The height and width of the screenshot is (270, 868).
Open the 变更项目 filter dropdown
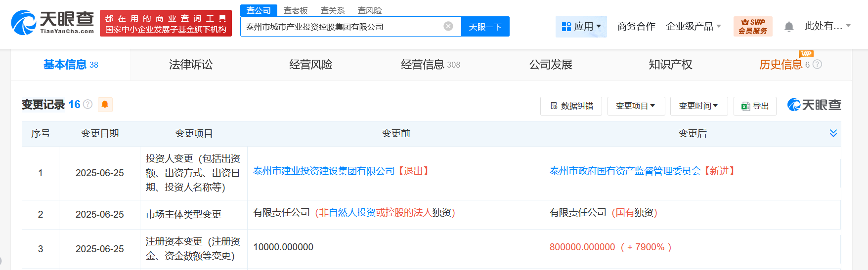(x=636, y=106)
